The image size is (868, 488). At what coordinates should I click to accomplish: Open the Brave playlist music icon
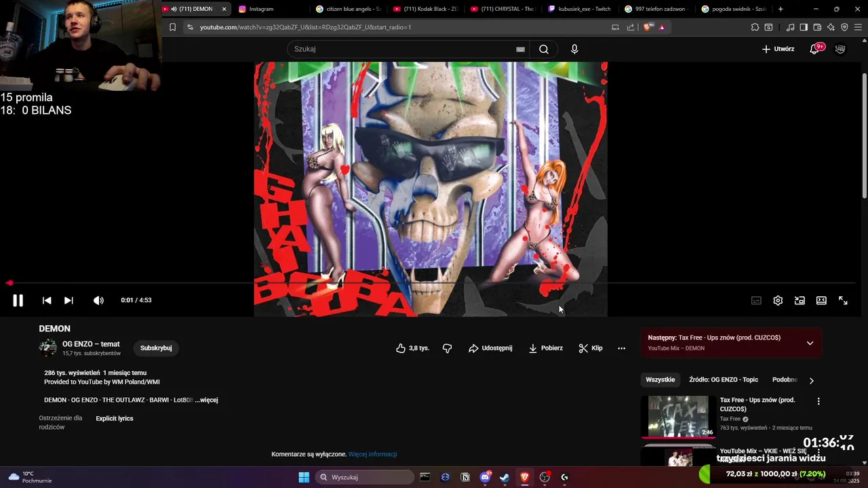click(x=790, y=27)
